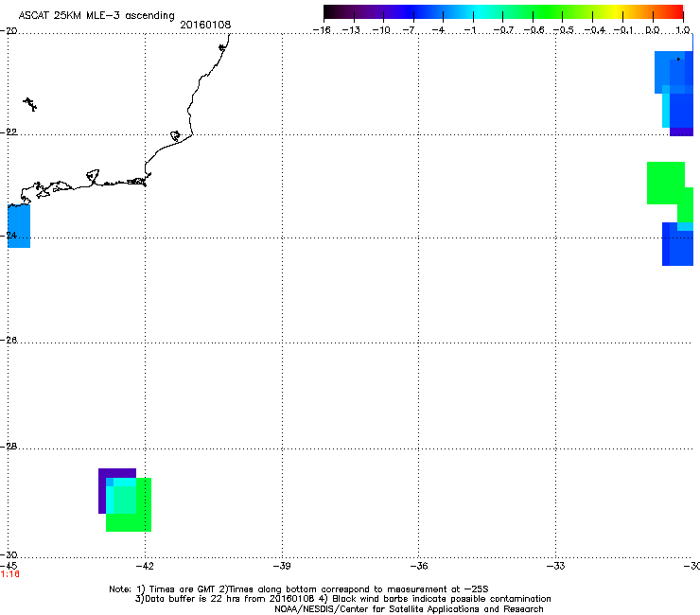
Task: Click the latitude label '-24' on left axis
Action: point(9,236)
